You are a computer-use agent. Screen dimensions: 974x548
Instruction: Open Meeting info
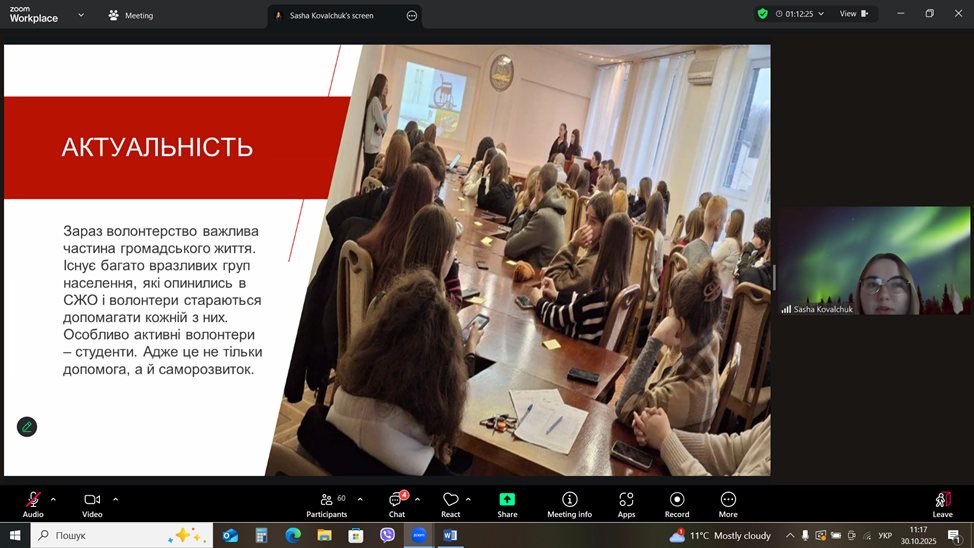(x=569, y=503)
